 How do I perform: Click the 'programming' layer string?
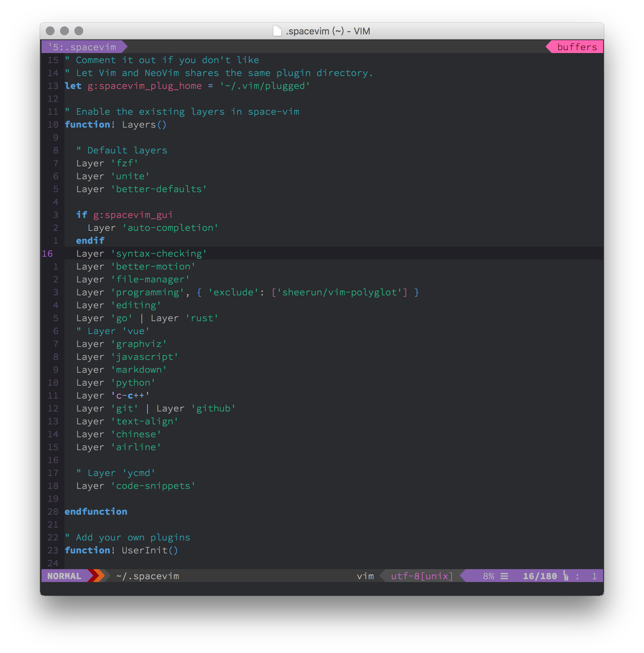pos(148,292)
